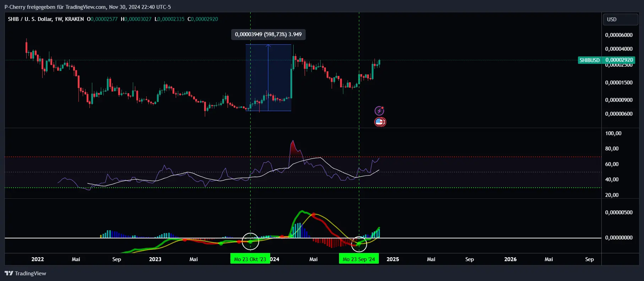Screen dimensions: 644x281
Task: Click the RSI scale label 80,00
Action: coord(612,149)
